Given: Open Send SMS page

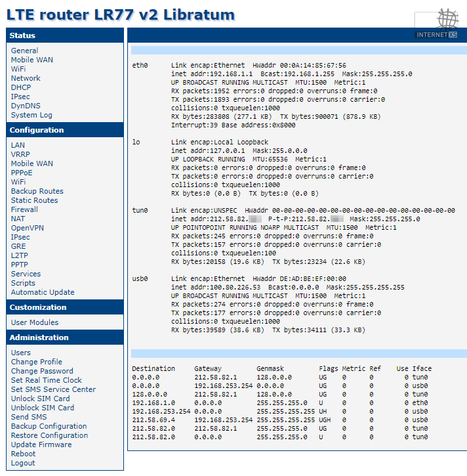Looking at the screenshot, I should (x=29, y=417).
